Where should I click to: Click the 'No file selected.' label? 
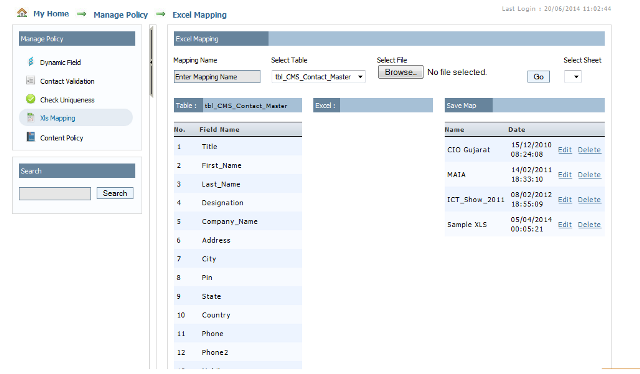click(457, 72)
